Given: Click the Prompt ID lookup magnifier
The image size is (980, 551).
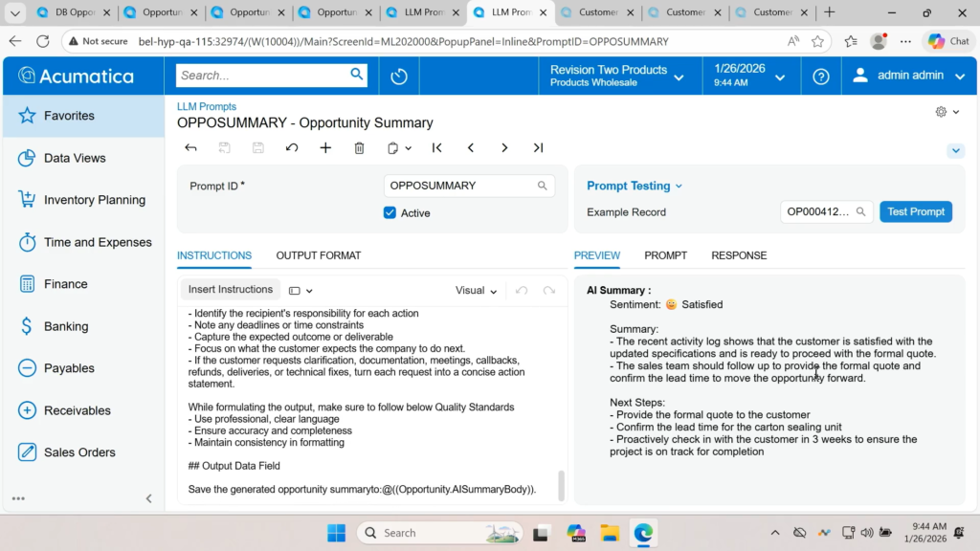Looking at the screenshot, I should [543, 187].
